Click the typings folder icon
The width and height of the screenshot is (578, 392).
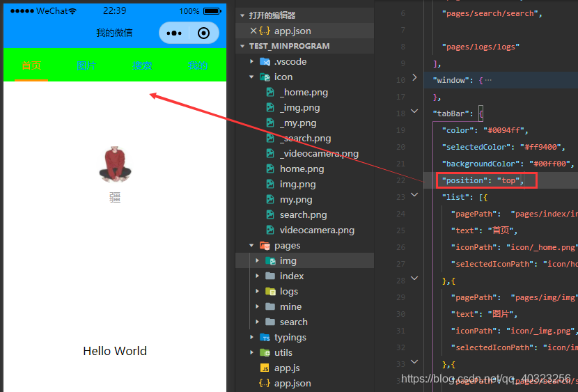[x=265, y=337]
